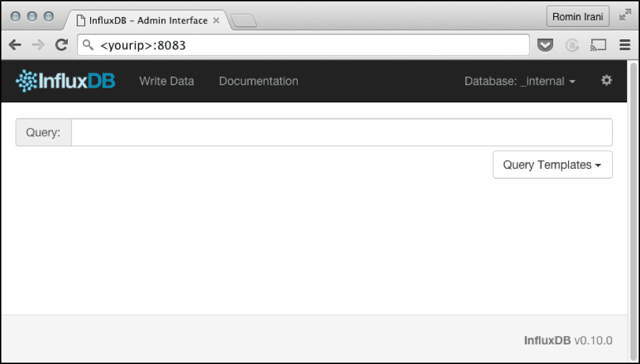Close the InfluxDB Admin Interface tab
The height and width of the screenshot is (364, 640).
pyautogui.click(x=216, y=20)
